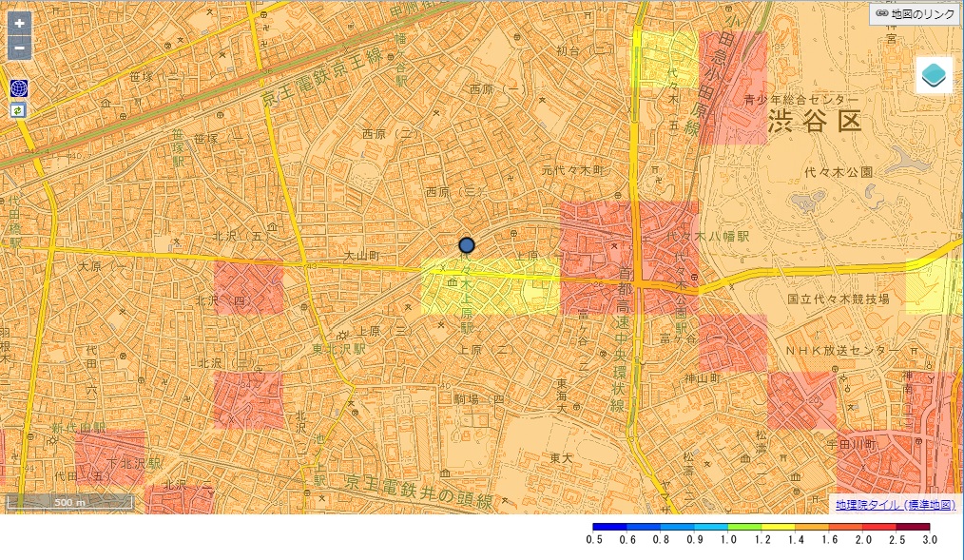
Task: Zoom in with the plus button
Action: [x=19, y=24]
